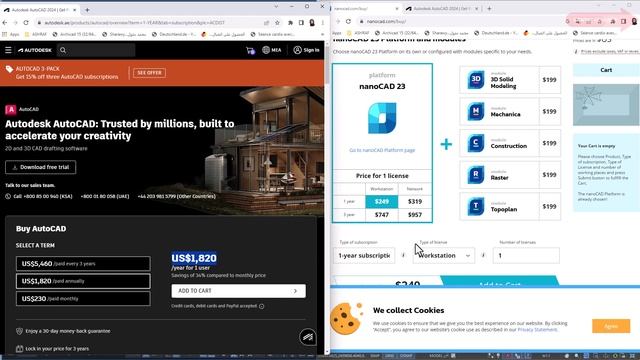Open the Autodesk hamburger menu

click(8, 50)
